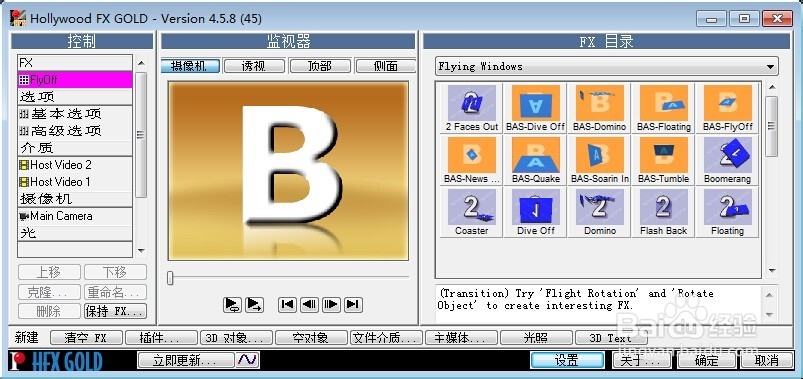Switch monitor to 透视 view
803x379 pixels.
255,66
